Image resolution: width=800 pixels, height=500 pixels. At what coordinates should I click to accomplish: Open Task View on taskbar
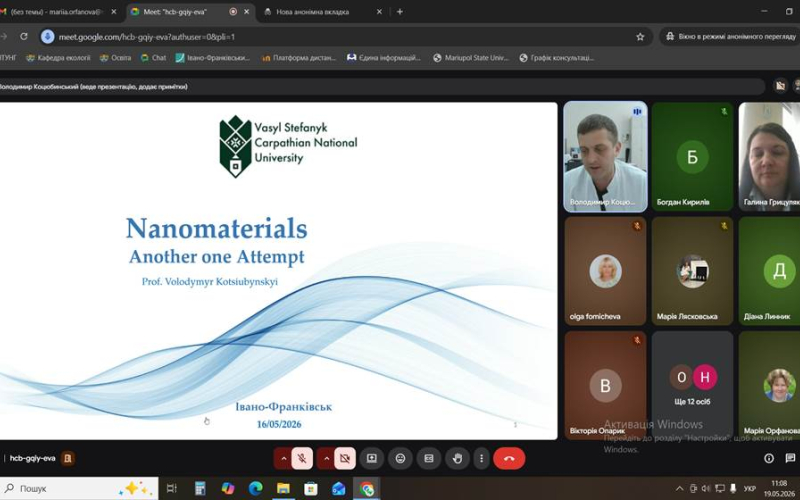click(171, 488)
